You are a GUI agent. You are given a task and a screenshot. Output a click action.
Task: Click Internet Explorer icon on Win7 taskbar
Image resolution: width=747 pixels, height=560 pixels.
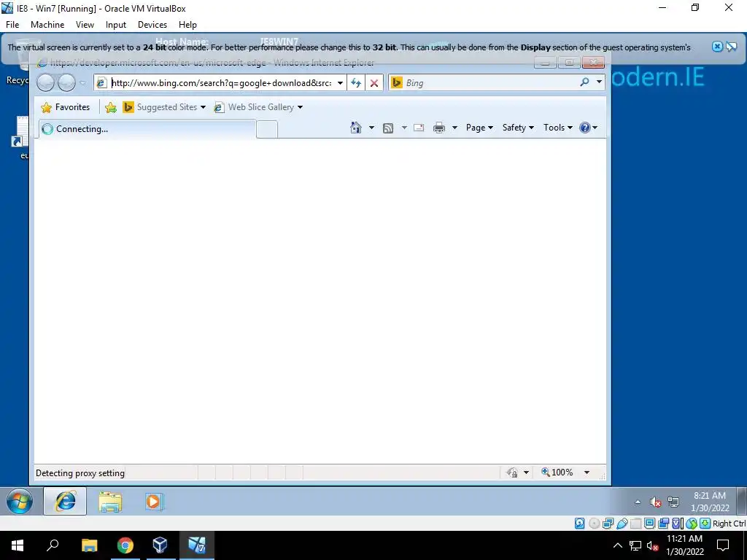click(x=65, y=502)
